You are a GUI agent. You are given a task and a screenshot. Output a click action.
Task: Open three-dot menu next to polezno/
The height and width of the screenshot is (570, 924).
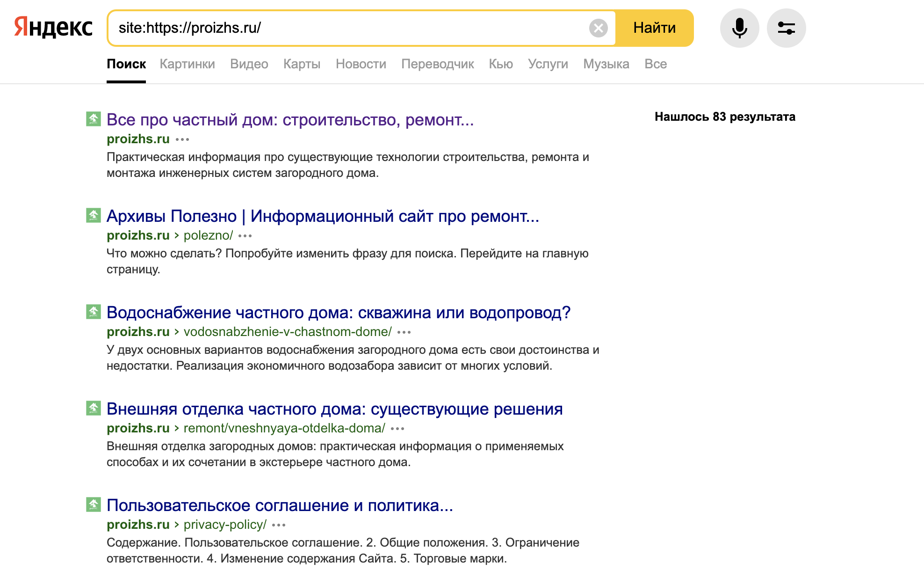coord(245,236)
